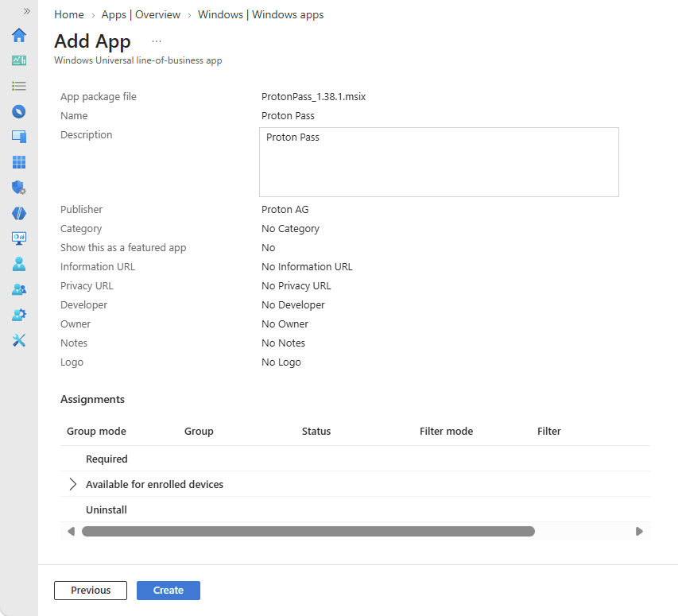The width and height of the screenshot is (678, 616).
Task: Click the Assignments section heading
Action: tap(92, 400)
